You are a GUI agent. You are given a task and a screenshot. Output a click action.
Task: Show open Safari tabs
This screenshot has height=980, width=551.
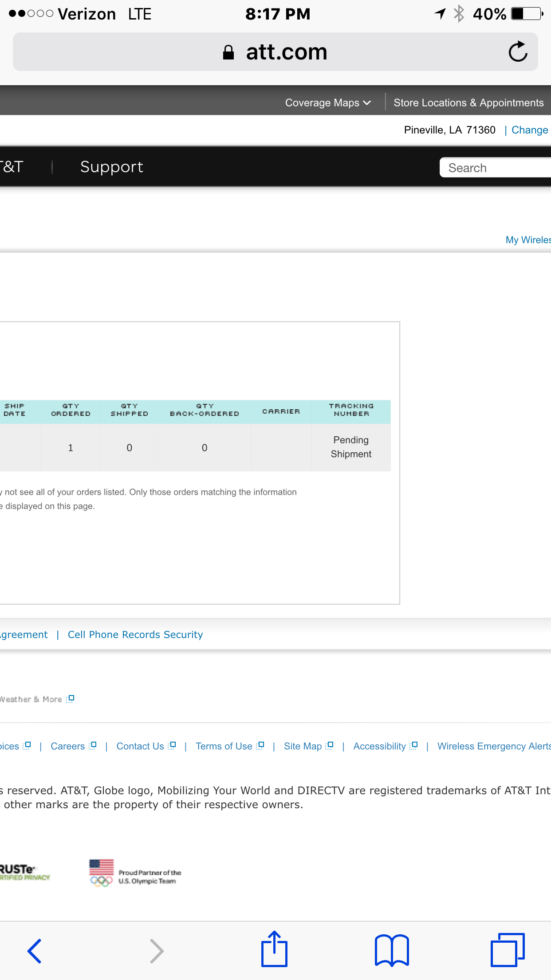coord(508,950)
